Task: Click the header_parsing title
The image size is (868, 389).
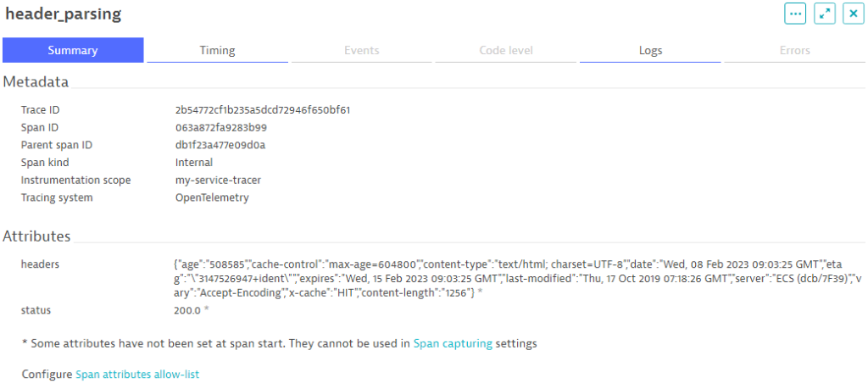Action: 63,14
